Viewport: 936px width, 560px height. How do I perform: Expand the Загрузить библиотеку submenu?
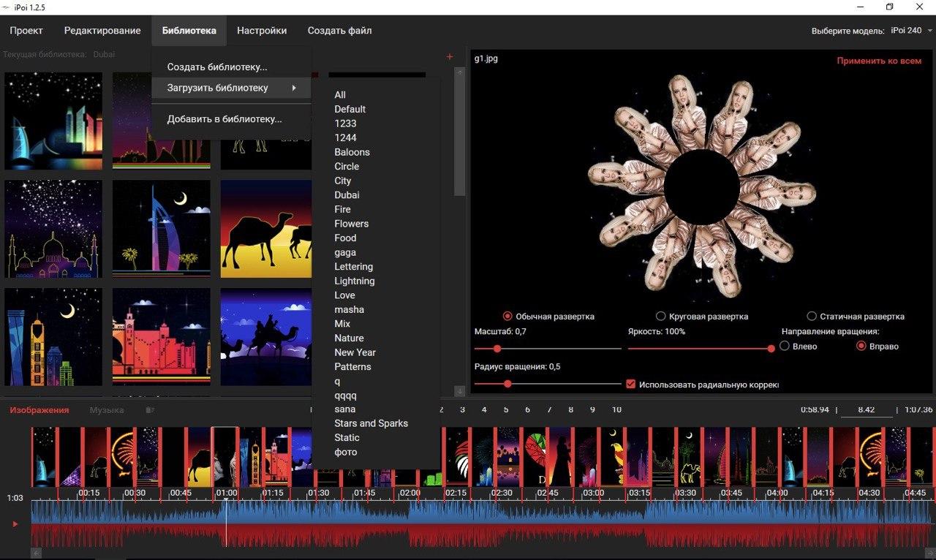coord(232,88)
